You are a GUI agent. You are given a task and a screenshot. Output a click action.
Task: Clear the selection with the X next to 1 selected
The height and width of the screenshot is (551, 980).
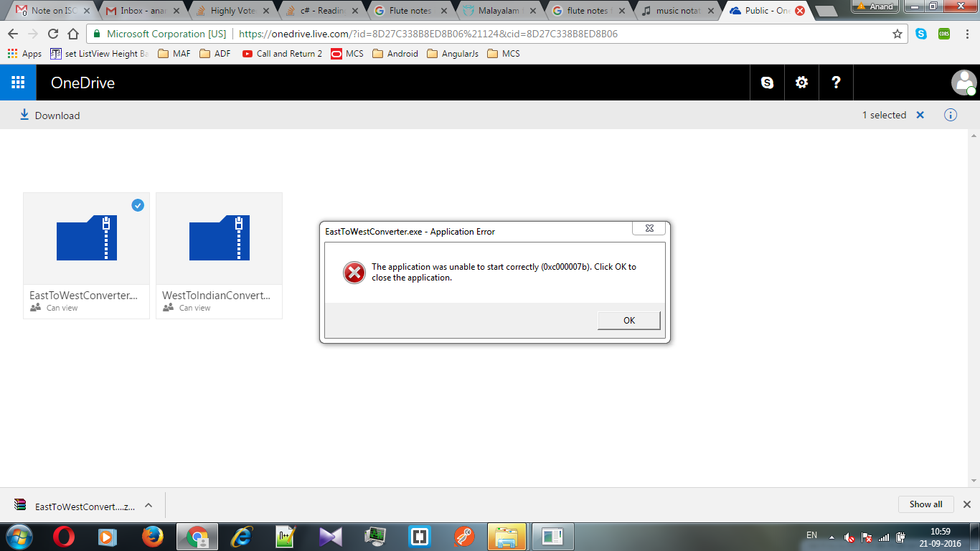coord(920,115)
